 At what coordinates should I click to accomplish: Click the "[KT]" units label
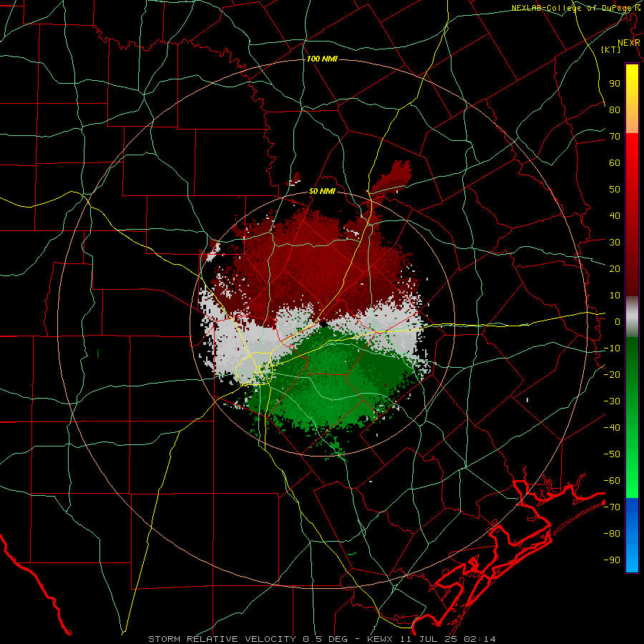[611, 49]
